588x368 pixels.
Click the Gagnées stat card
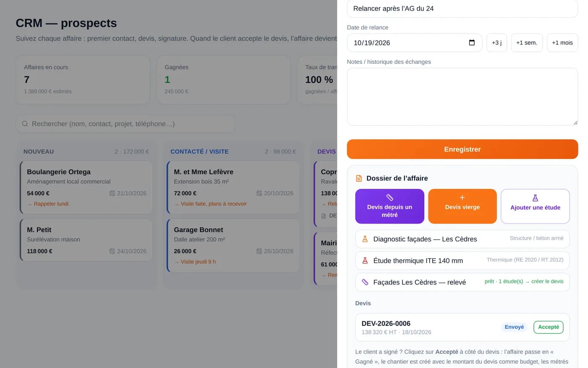pyautogui.click(x=223, y=79)
